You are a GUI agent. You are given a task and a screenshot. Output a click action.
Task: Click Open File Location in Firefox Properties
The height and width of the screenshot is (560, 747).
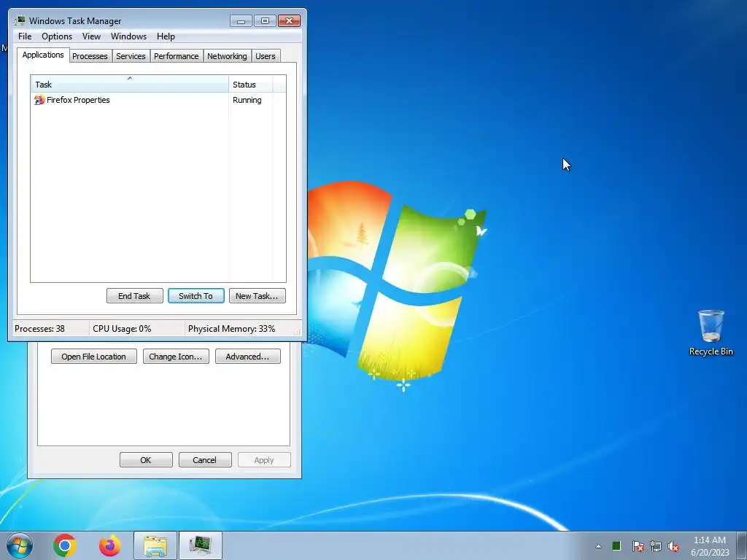tap(94, 357)
